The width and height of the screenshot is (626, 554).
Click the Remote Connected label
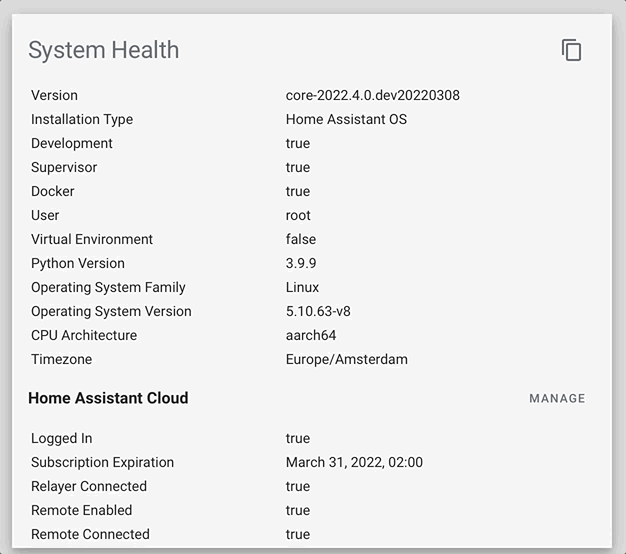[x=90, y=534]
